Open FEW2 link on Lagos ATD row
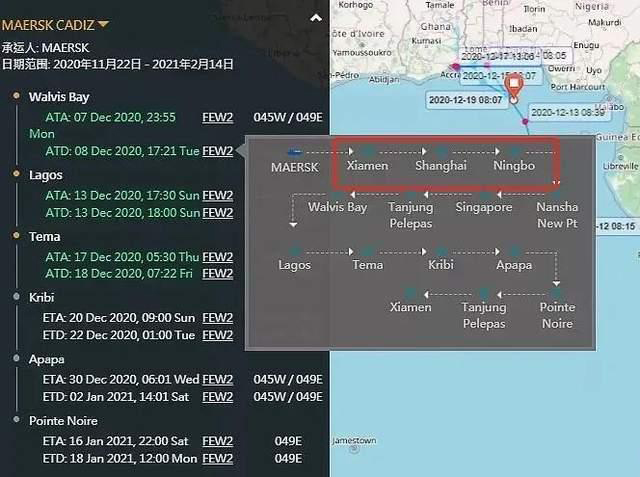The width and height of the screenshot is (640, 477). (x=218, y=213)
